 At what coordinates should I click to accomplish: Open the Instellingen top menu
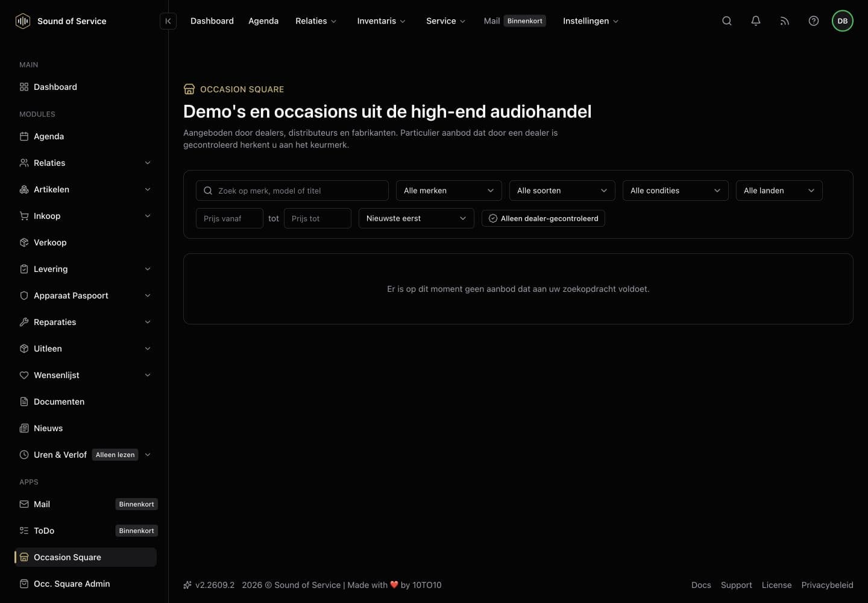(x=591, y=21)
